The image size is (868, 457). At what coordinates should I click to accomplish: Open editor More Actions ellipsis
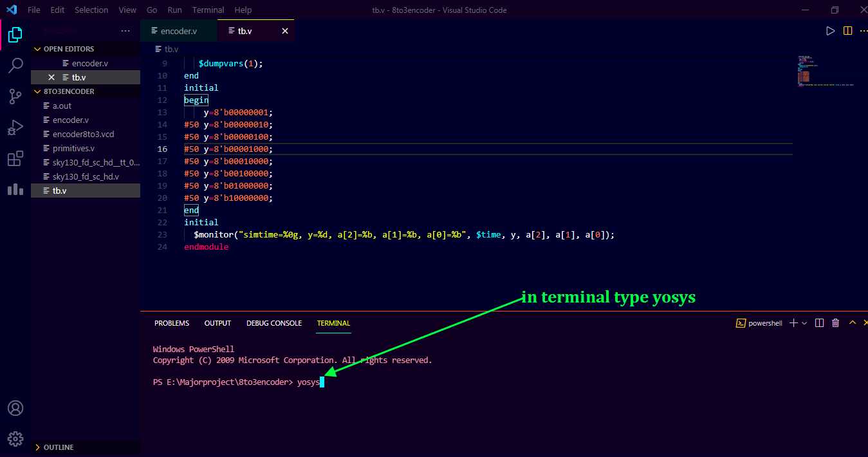[x=864, y=30]
